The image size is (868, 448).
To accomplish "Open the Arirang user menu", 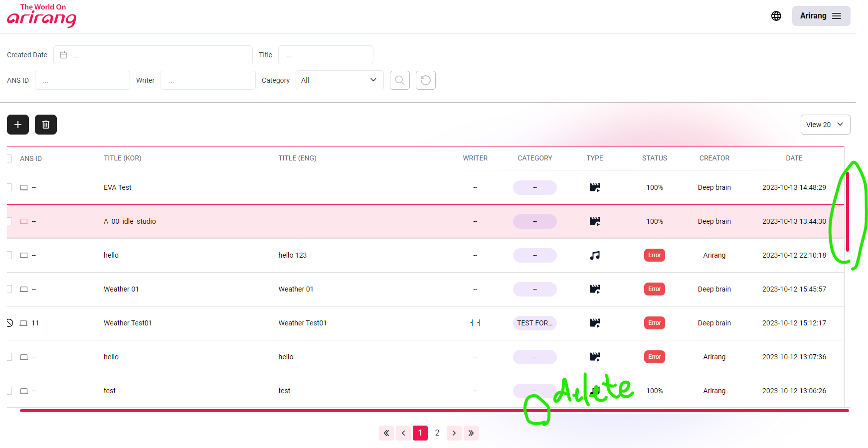I will tap(821, 16).
